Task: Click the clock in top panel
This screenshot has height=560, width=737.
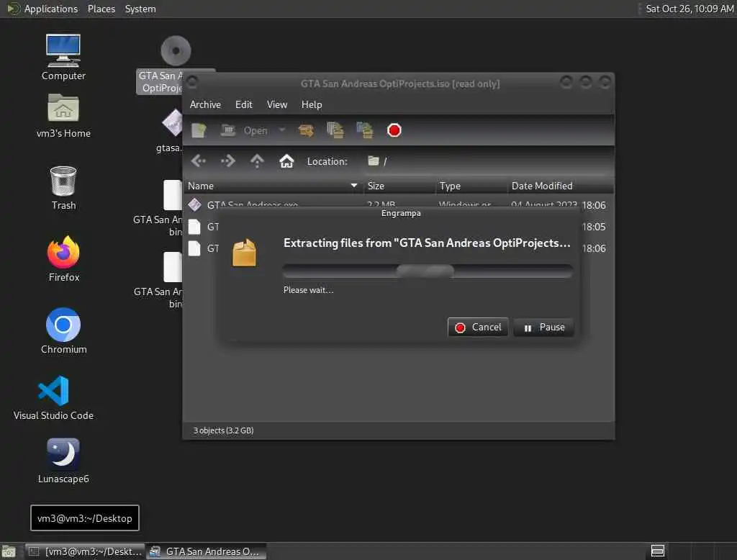Action: pos(689,9)
